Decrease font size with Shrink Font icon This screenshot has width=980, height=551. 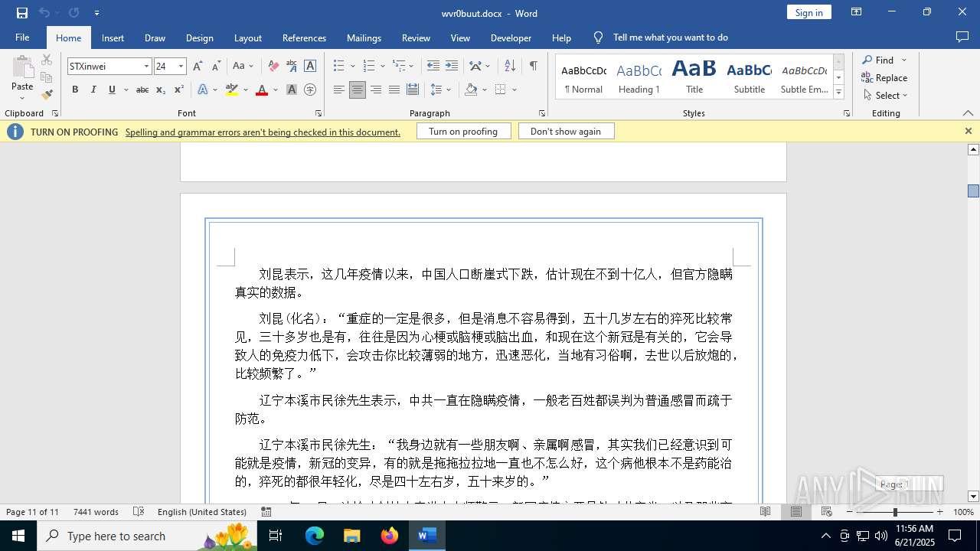point(216,66)
